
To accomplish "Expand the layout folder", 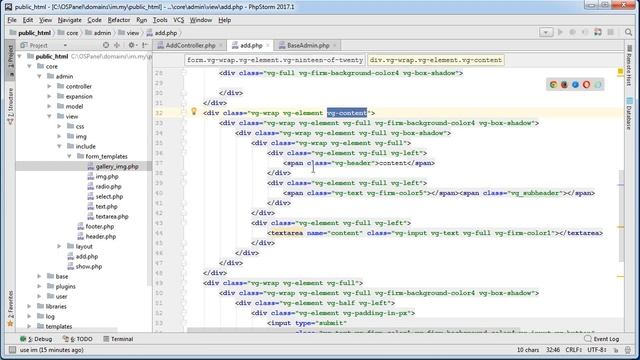I will tap(60, 246).
